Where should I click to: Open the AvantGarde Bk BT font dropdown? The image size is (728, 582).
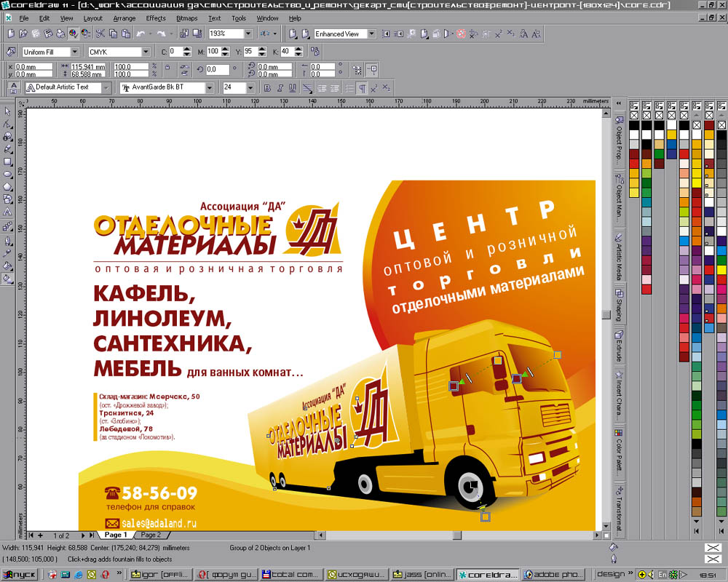210,87
